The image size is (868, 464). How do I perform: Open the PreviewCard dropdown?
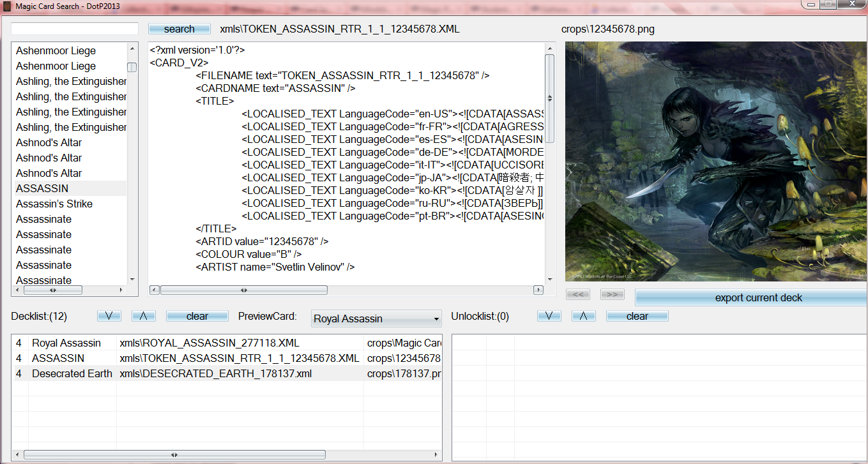[376, 318]
